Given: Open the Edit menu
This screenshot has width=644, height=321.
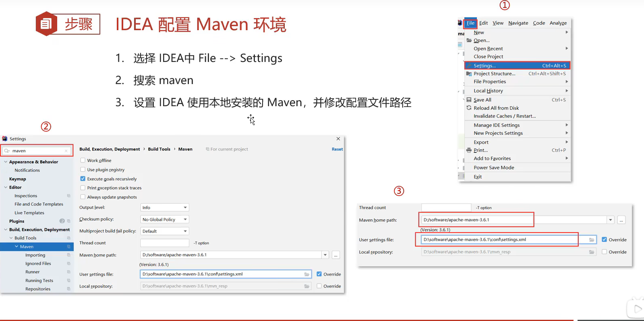Looking at the screenshot, I should pyautogui.click(x=483, y=23).
